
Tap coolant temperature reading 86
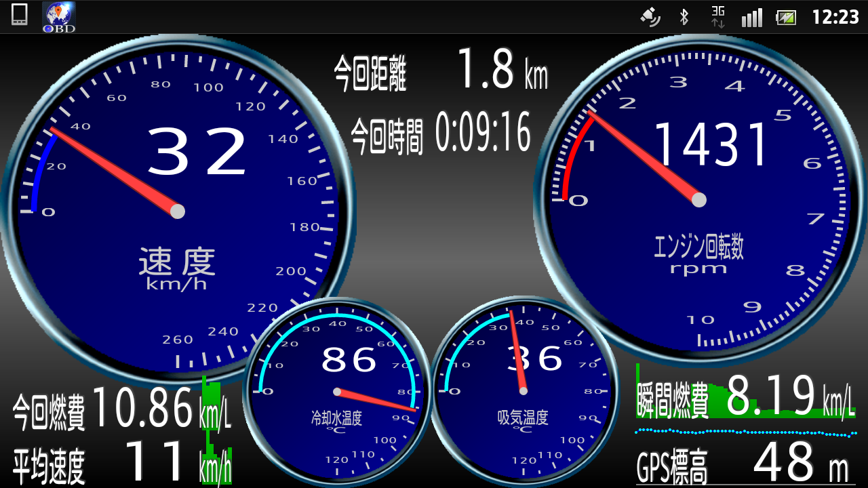(x=349, y=359)
